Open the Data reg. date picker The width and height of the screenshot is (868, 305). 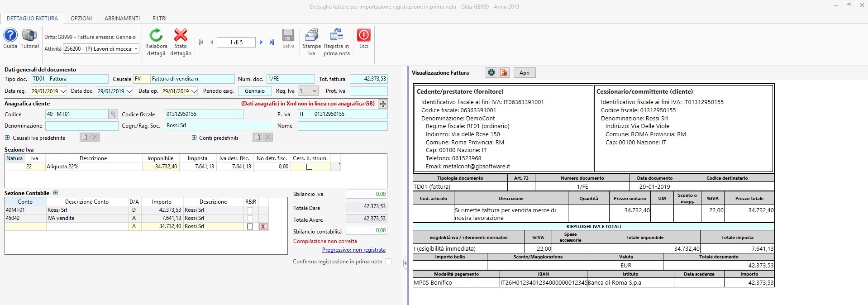(63, 91)
